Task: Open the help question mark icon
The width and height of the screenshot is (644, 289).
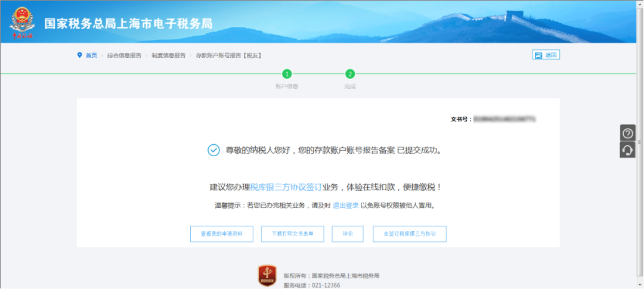Action: pyautogui.click(x=627, y=133)
